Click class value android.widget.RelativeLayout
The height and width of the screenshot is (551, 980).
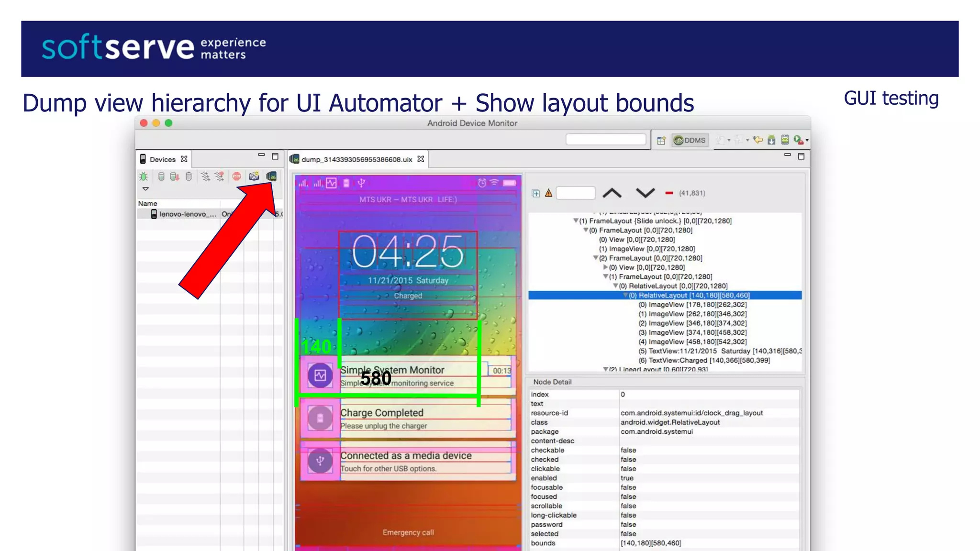670,422
